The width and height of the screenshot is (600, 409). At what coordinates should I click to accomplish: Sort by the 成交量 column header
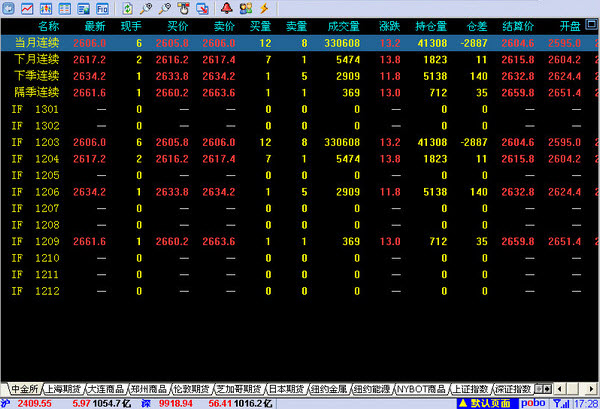(x=344, y=26)
